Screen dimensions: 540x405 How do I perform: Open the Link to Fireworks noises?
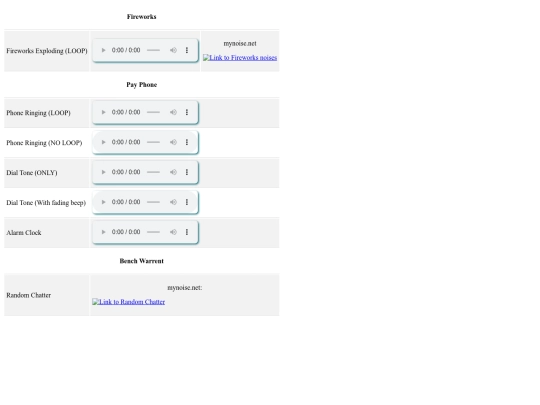coord(240,58)
